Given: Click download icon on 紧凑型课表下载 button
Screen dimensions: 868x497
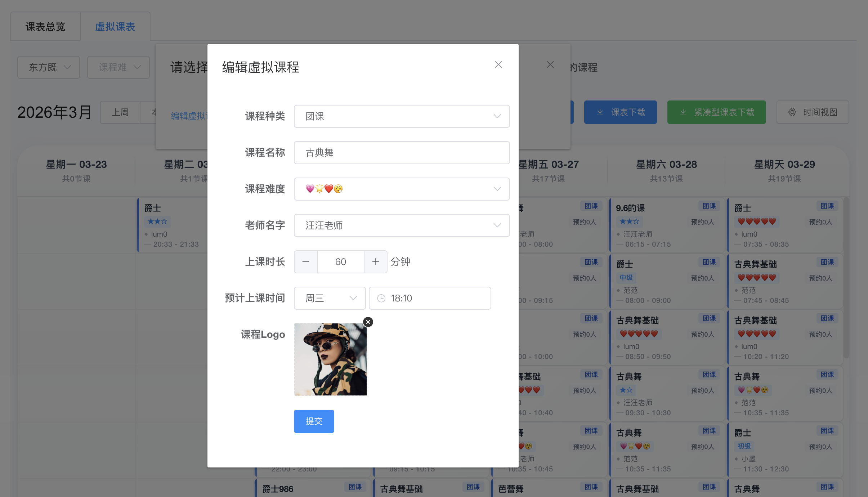Looking at the screenshot, I should (683, 112).
